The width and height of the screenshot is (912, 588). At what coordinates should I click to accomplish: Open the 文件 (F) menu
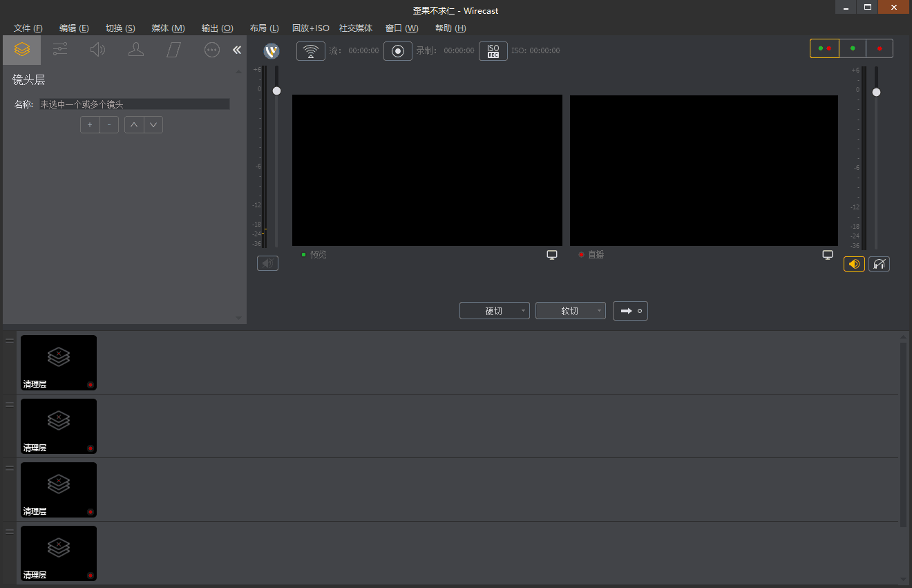point(28,28)
